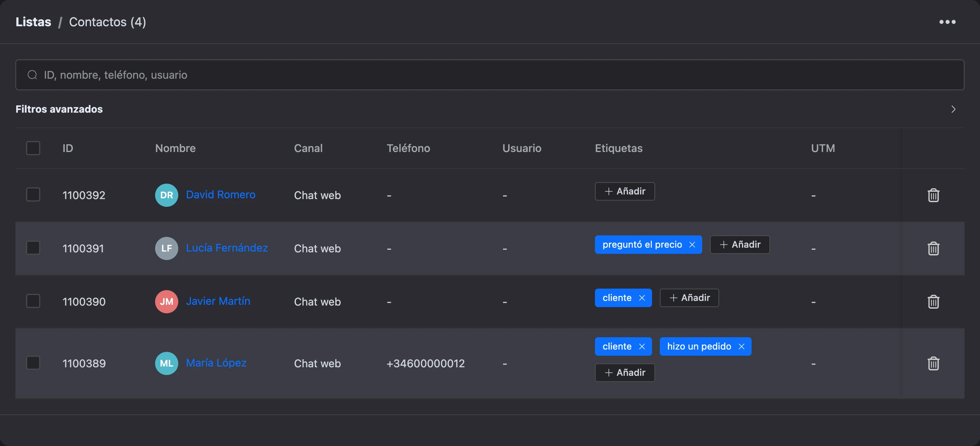The image size is (980, 446).
Task: Expand Filtros avanzados with the chevron
Action: (x=953, y=109)
